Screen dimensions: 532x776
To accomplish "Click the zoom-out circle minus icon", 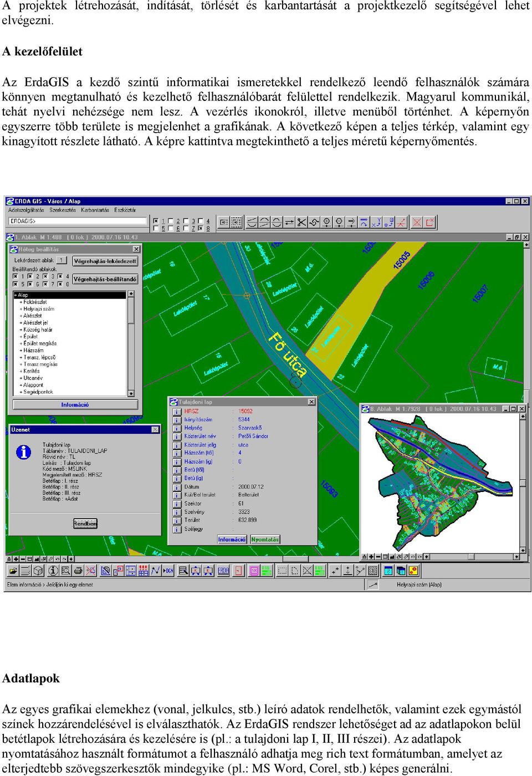I will pyautogui.click(x=339, y=222).
